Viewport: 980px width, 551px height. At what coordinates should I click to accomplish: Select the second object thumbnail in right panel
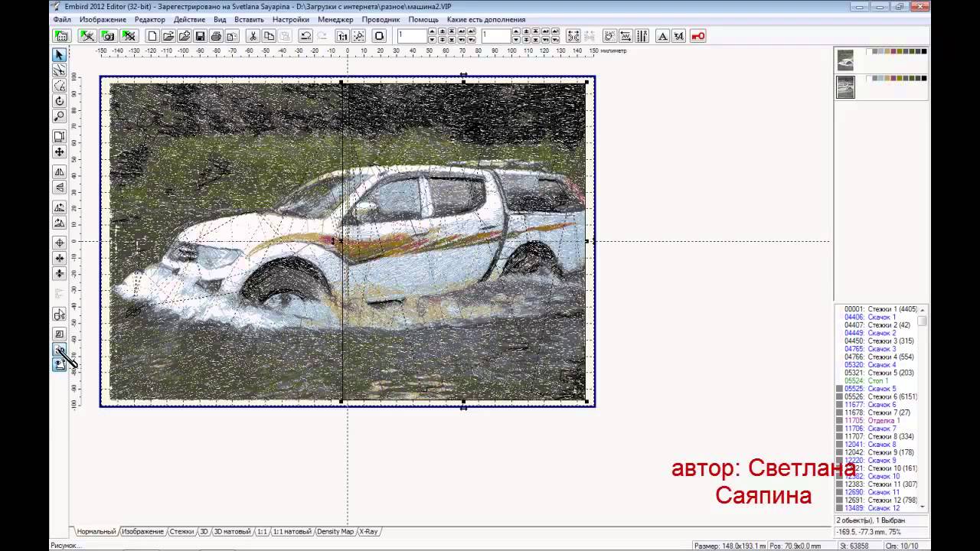click(x=845, y=87)
